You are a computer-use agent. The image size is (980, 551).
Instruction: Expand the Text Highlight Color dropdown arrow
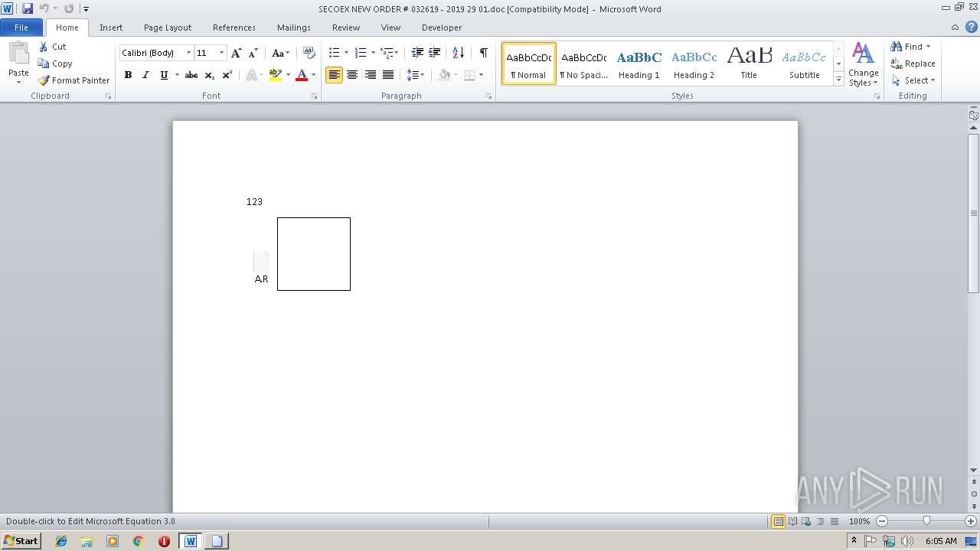288,75
